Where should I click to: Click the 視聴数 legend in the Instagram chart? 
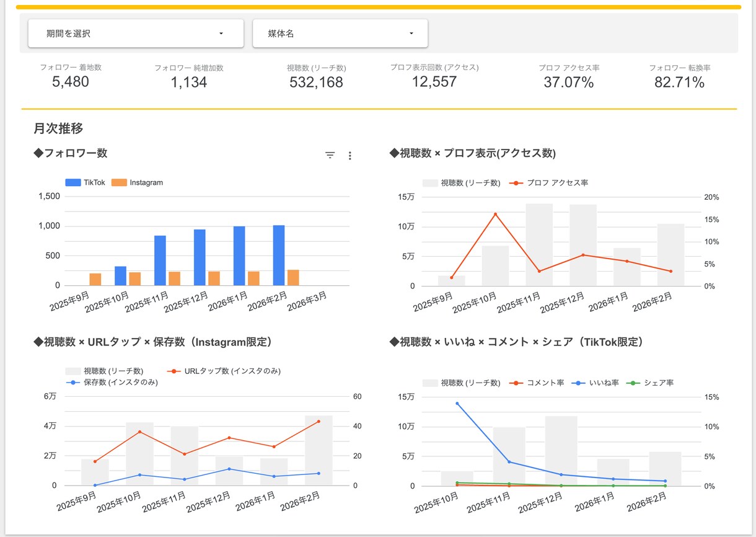(105, 371)
